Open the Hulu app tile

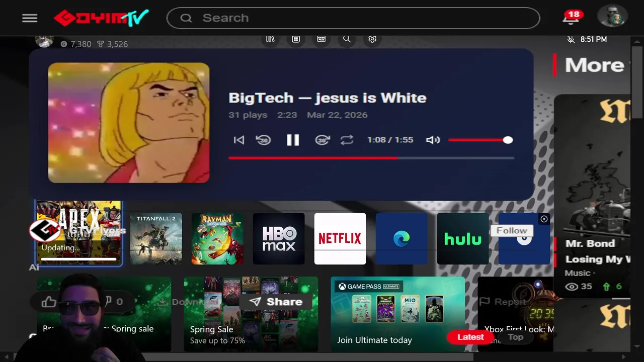pyautogui.click(x=463, y=238)
